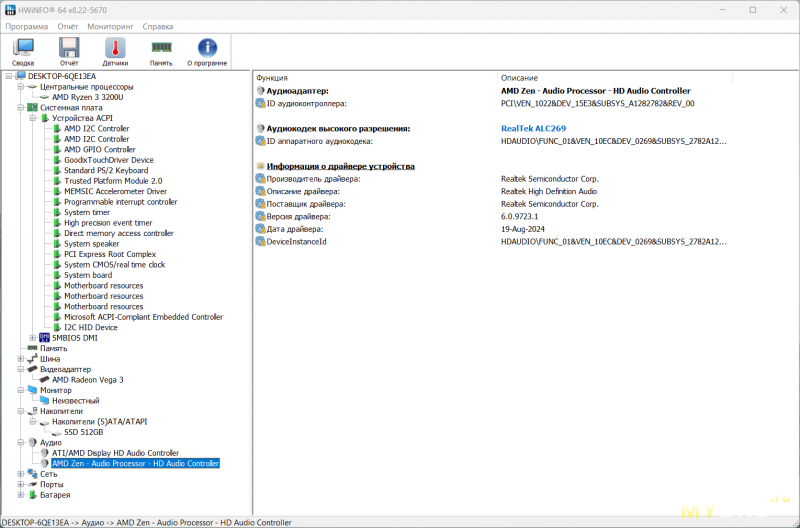Click driver version value 6.0.9723.1
Screen dimensions: 800x528
(519, 216)
